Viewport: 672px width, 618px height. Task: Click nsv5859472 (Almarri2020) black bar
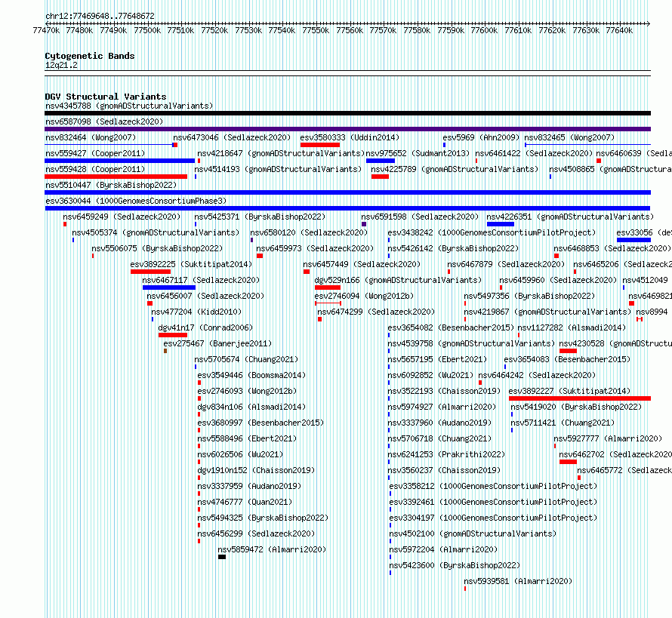221,557
